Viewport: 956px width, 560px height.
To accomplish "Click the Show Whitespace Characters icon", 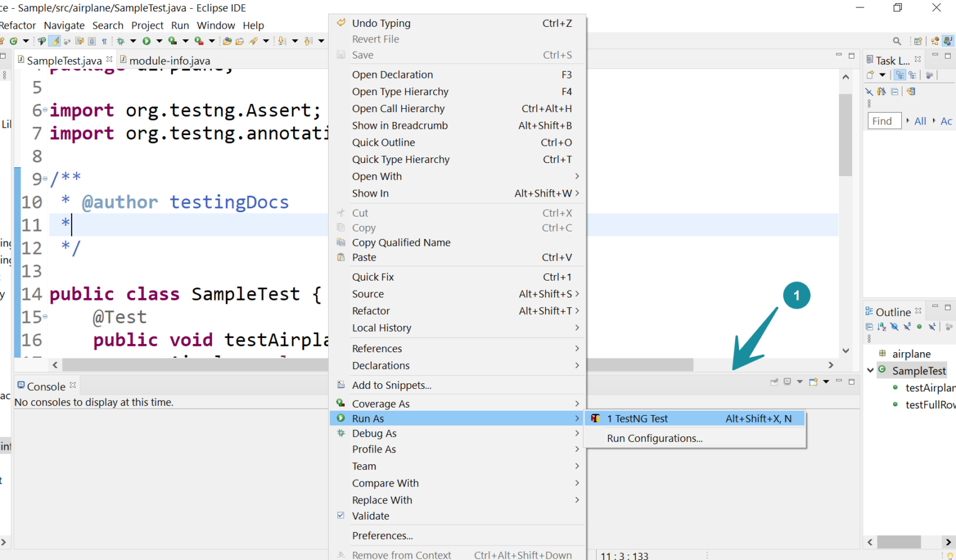I will [103, 40].
